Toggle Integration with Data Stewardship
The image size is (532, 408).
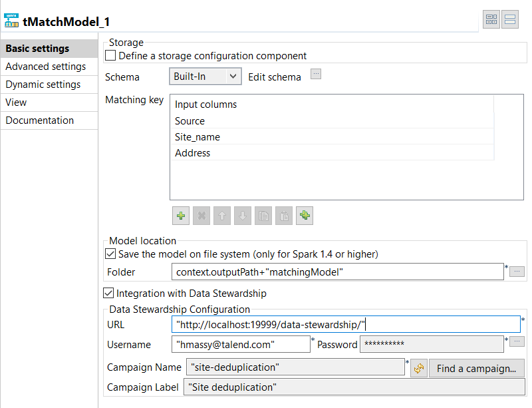(x=109, y=293)
